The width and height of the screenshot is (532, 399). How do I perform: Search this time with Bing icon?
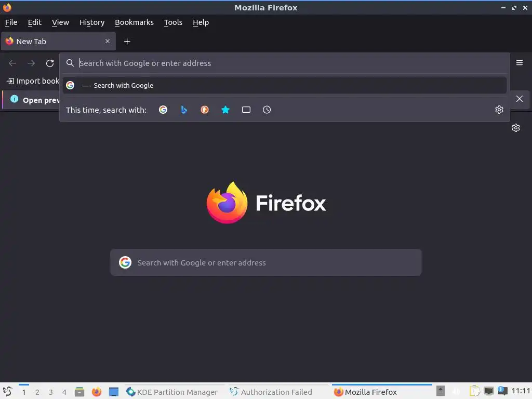tap(184, 110)
